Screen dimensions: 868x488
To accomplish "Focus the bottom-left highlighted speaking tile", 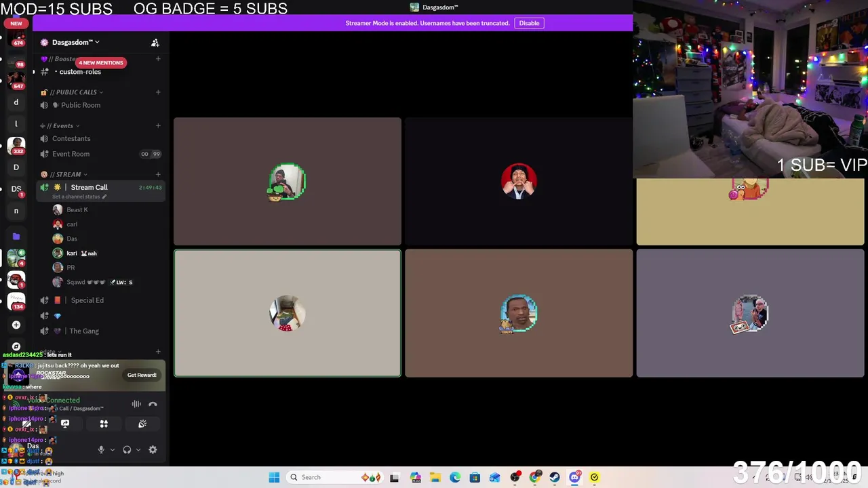I will pos(288,313).
